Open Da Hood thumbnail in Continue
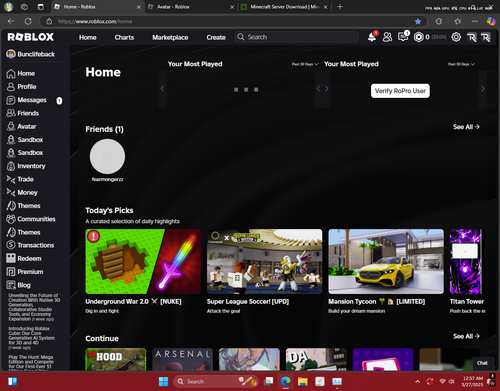The height and width of the screenshot is (391, 500). point(116,359)
